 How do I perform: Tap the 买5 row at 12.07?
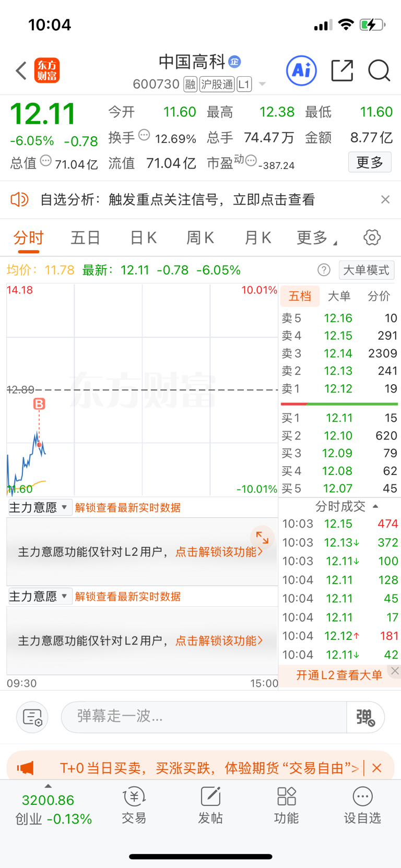pyautogui.click(x=339, y=489)
